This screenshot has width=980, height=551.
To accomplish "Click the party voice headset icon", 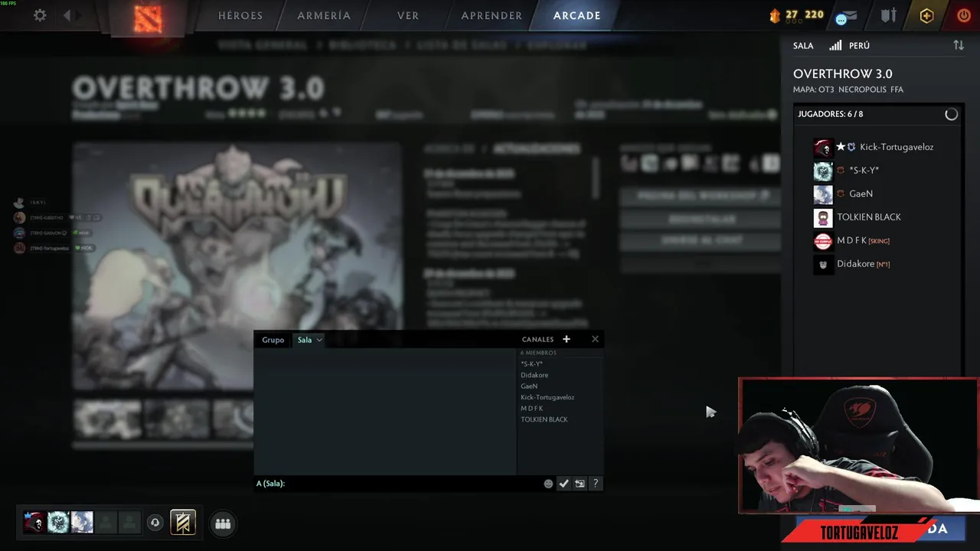I will coord(155,523).
